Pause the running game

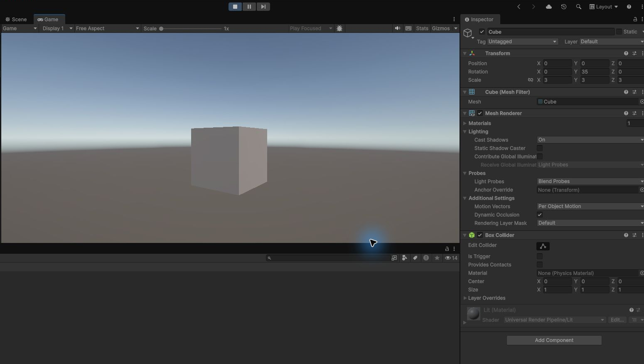[249, 7]
